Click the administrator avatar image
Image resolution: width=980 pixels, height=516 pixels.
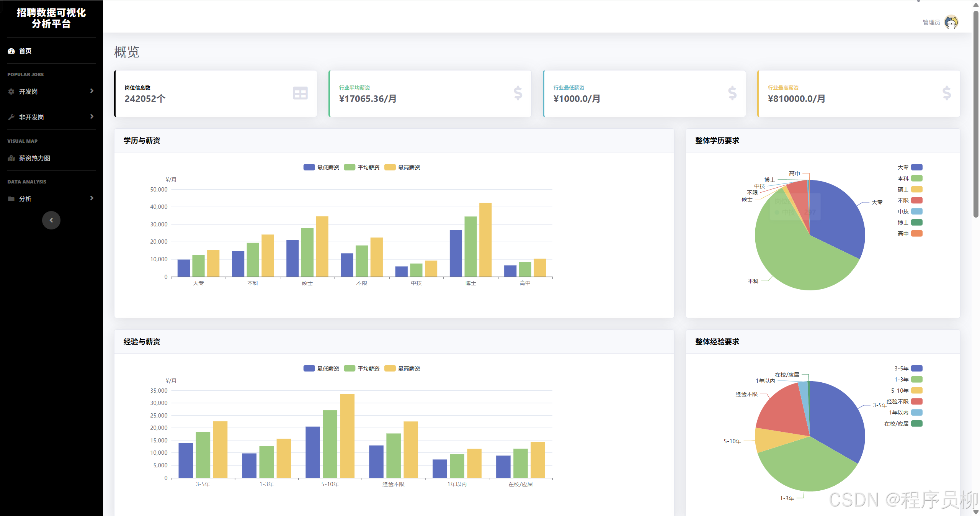click(951, 22)
